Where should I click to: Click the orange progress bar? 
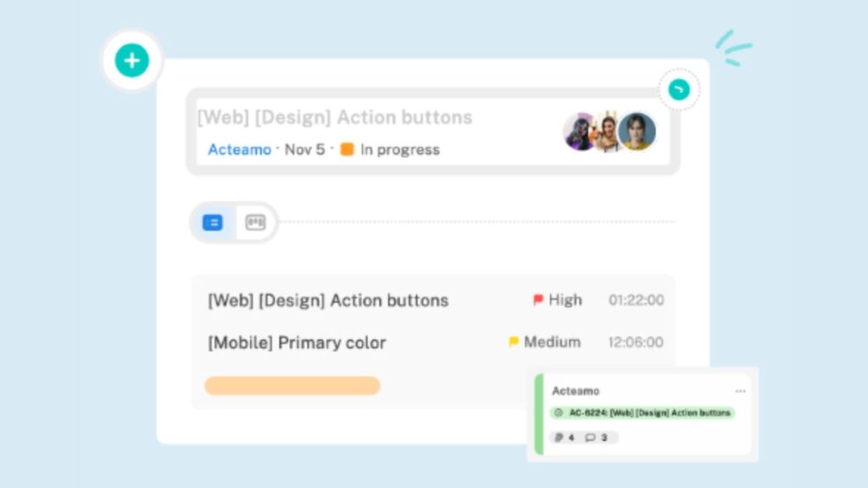click(292, 385)
